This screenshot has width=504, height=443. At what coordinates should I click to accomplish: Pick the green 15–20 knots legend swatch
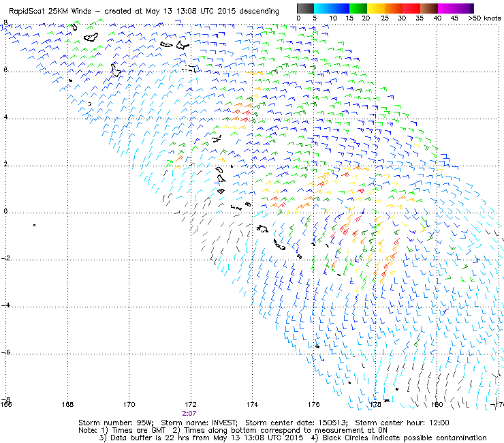coord(358,8)
